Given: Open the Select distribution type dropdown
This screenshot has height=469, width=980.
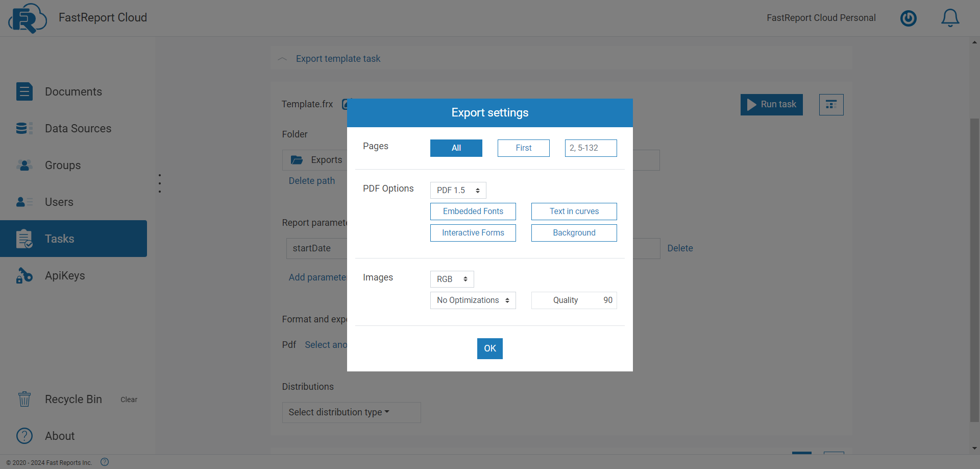Looking at the screenshot, I should point(351,412).
